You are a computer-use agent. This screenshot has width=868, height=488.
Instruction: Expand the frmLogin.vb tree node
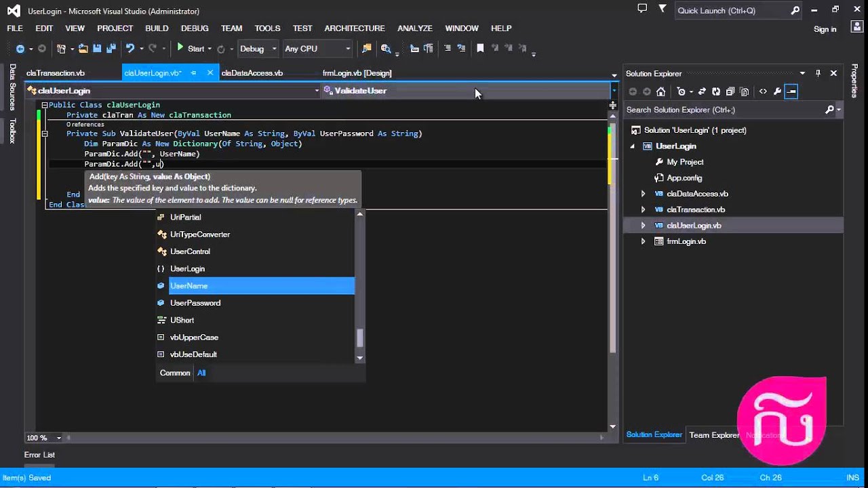point(643,241)
